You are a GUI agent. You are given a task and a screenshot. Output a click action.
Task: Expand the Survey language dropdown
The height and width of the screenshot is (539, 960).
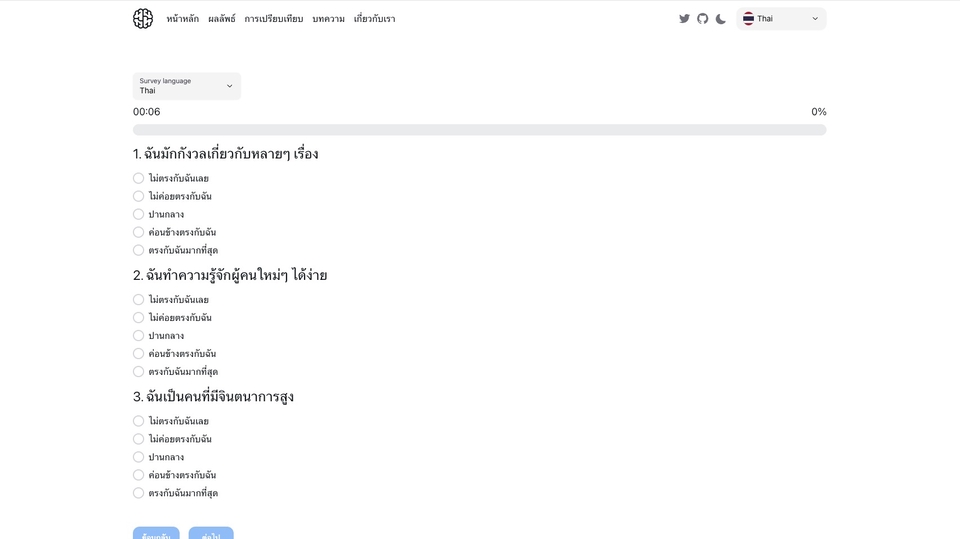click(187, 86)
